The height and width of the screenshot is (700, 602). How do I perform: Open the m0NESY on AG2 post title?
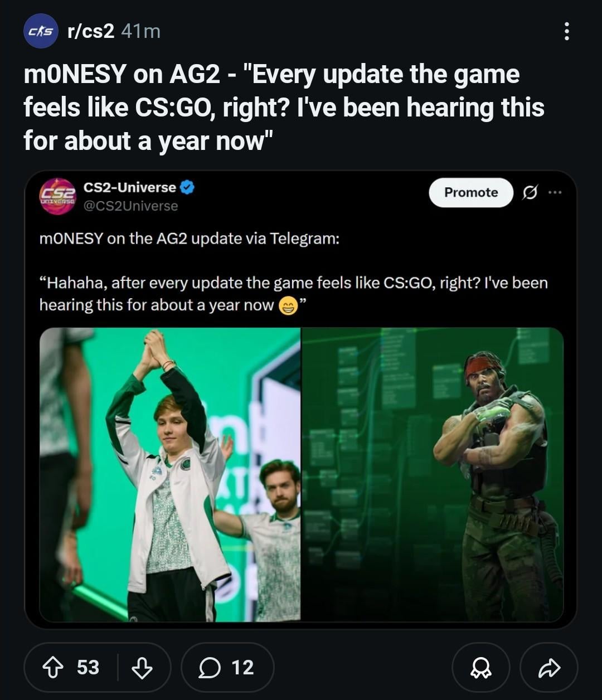284,108
